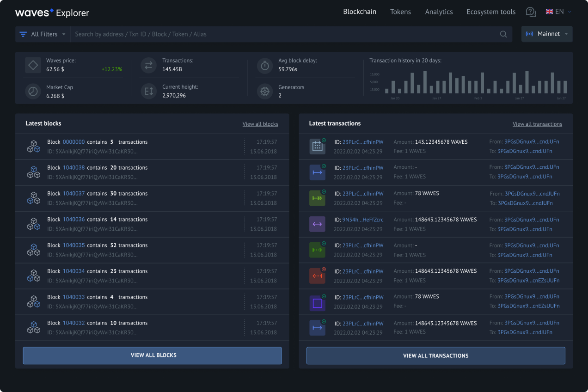Click the Market Cap pie icon
Viewport: 588px width, 392px height.
click(33, 91)
